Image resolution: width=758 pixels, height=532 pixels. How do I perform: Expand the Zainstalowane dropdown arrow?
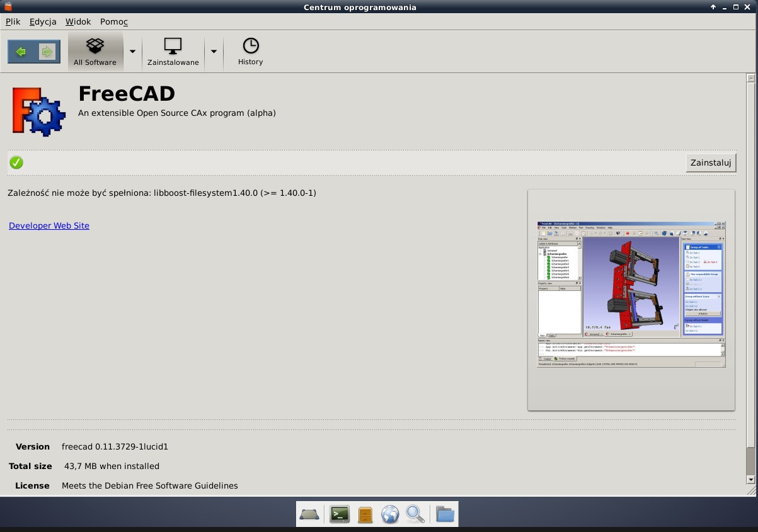click(214, 51)
